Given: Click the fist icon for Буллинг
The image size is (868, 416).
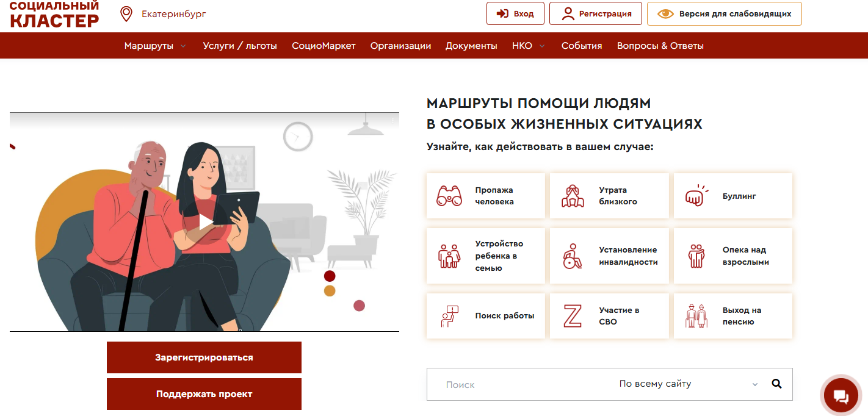Looking at the screenshot, I should 696,196.
